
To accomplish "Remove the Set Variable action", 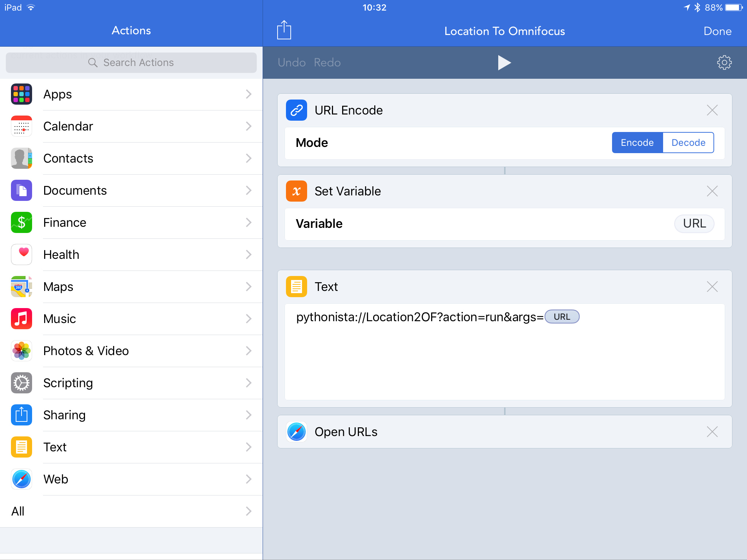I will (712, 191).
